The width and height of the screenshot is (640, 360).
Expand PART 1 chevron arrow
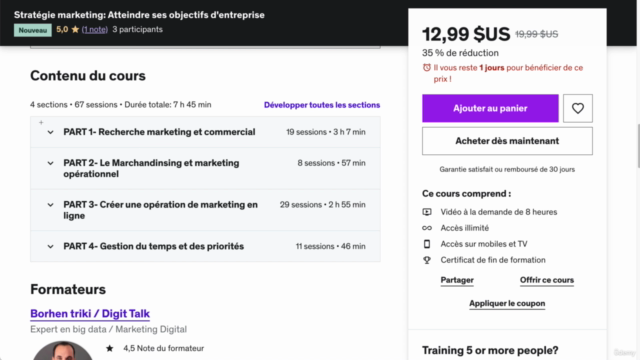pos(50,132)
